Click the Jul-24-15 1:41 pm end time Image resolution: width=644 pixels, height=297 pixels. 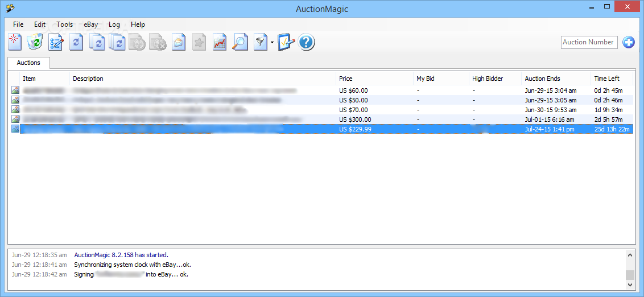(550, 129)
